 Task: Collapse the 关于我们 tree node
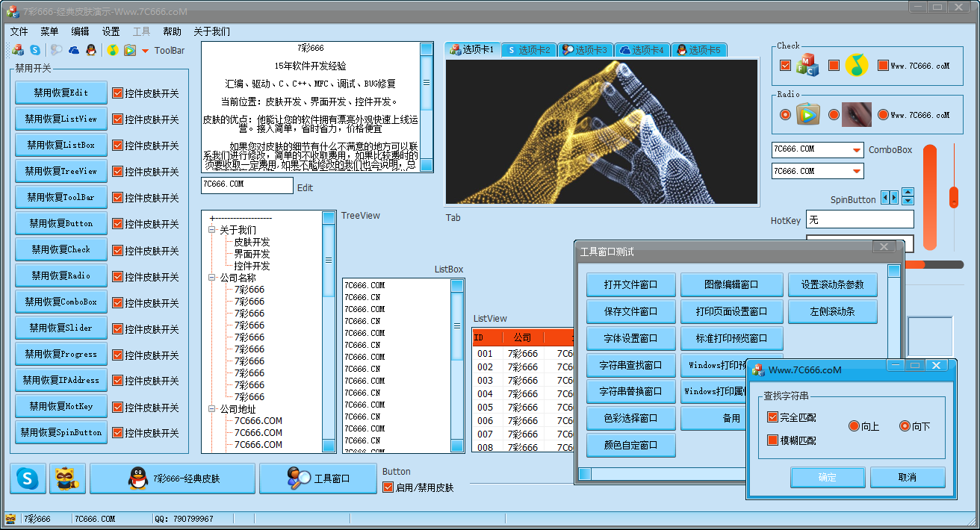[213, 230]
